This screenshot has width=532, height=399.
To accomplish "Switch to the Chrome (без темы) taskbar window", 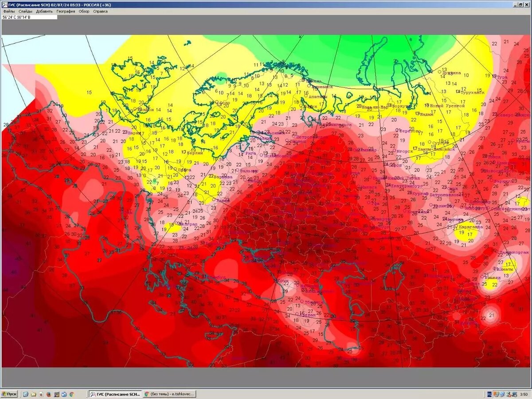I will [169, 394].
